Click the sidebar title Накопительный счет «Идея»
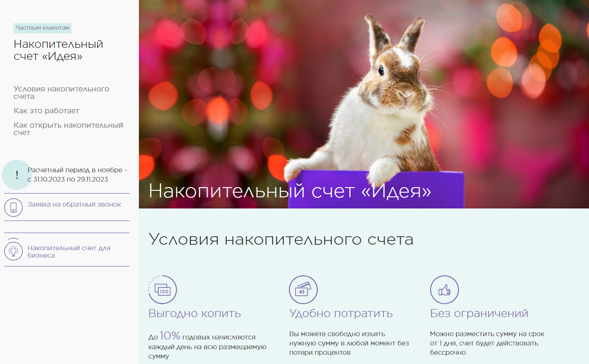The image size is (589, 364). [59, 50]
